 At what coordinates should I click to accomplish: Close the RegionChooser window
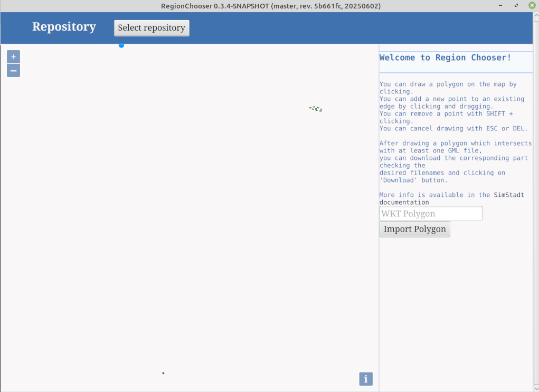pos(532,5)
